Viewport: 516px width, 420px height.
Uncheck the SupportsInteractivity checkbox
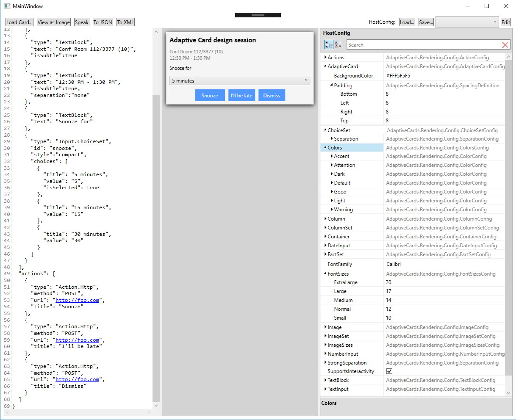389,371
